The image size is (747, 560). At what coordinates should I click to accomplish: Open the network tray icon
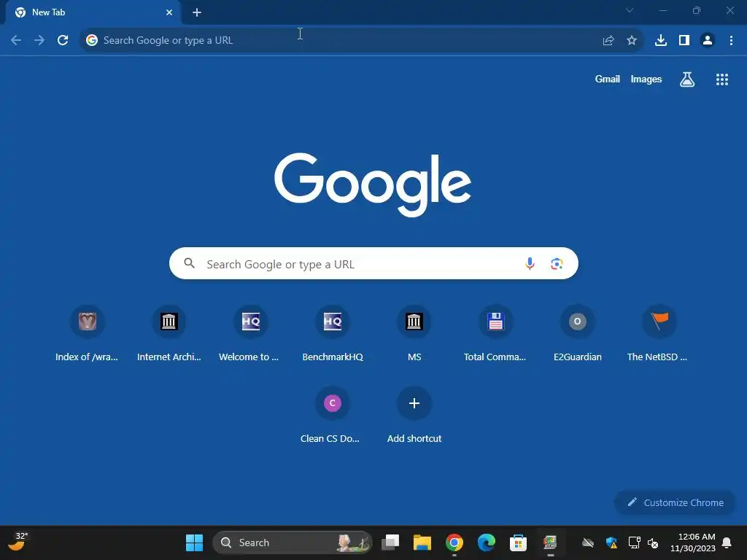[634, 542]
